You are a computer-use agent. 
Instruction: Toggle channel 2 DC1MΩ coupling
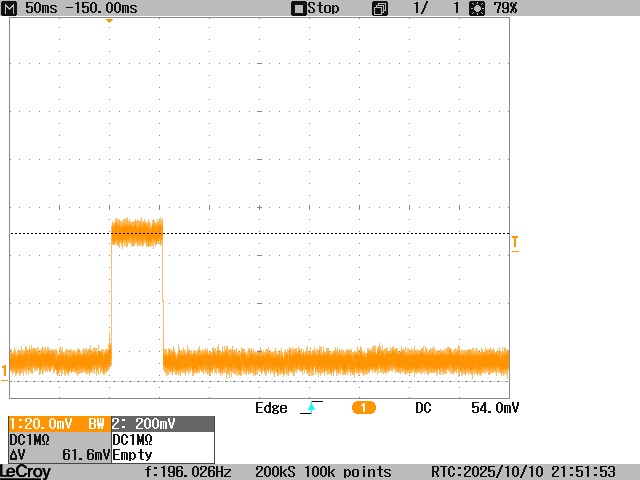(x=133, y=439)
